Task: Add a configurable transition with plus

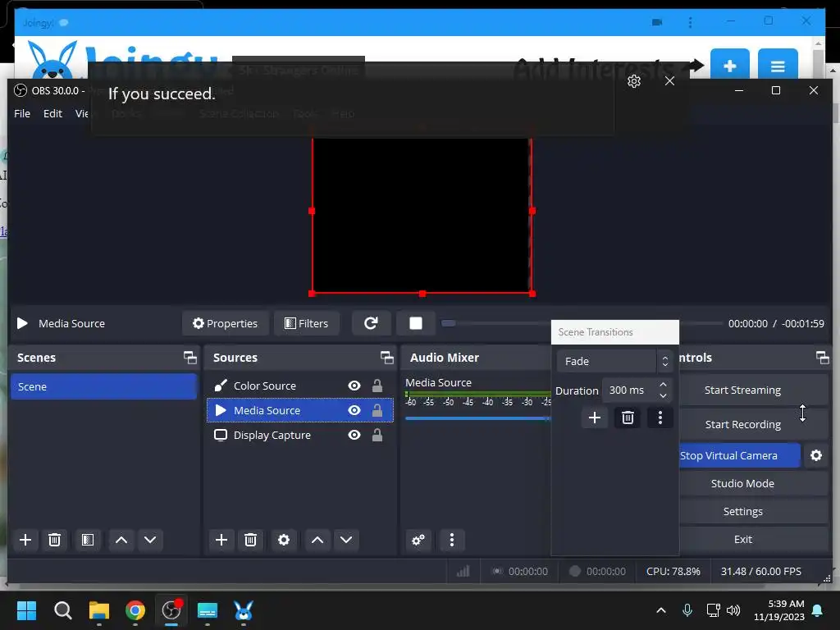Action: coord(594,418)
